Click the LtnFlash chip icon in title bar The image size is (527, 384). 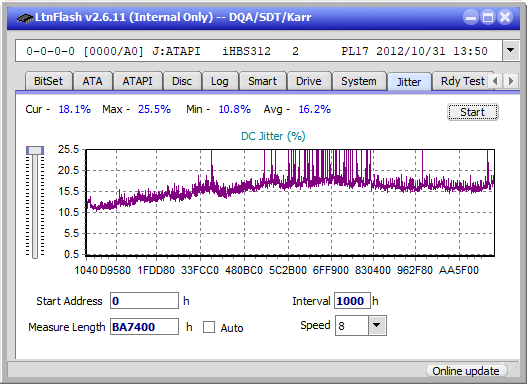pos(25,17)
